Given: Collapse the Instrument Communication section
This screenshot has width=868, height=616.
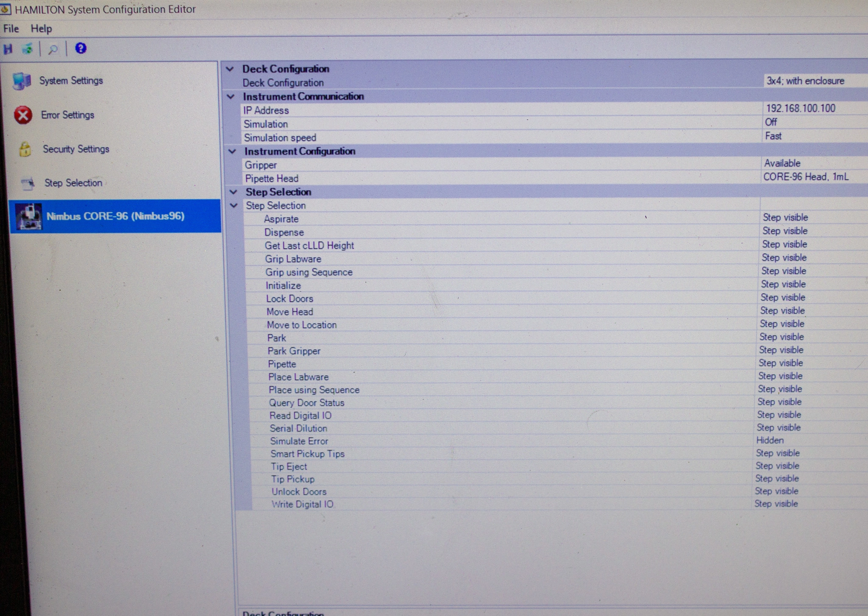Looking at the screenshot, I should pos(231,97).
